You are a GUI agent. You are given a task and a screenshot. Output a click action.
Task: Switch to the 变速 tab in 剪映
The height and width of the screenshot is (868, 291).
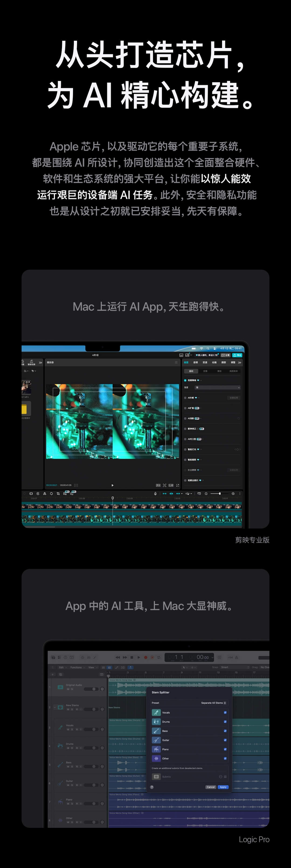click(x=205, y=363)
